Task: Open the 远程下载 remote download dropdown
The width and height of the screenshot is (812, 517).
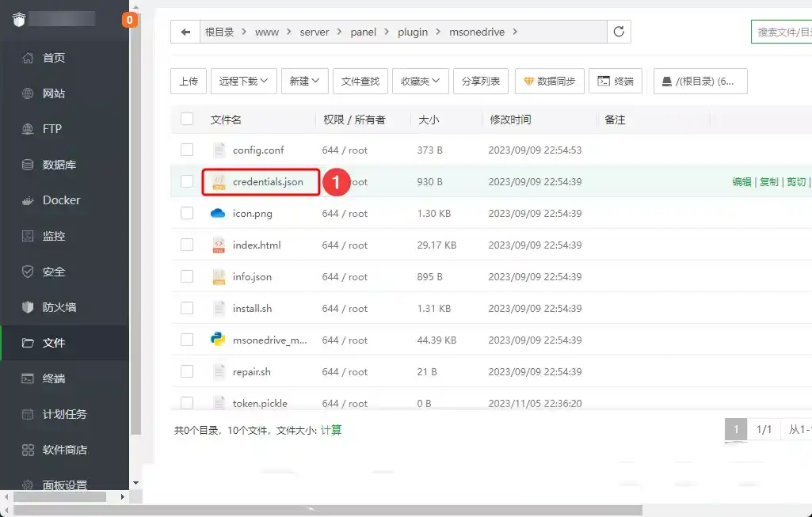Action: [x=243, y=81]
